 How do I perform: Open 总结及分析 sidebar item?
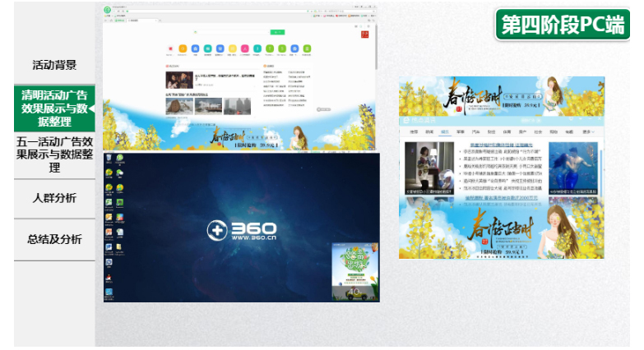pos(54,239)
